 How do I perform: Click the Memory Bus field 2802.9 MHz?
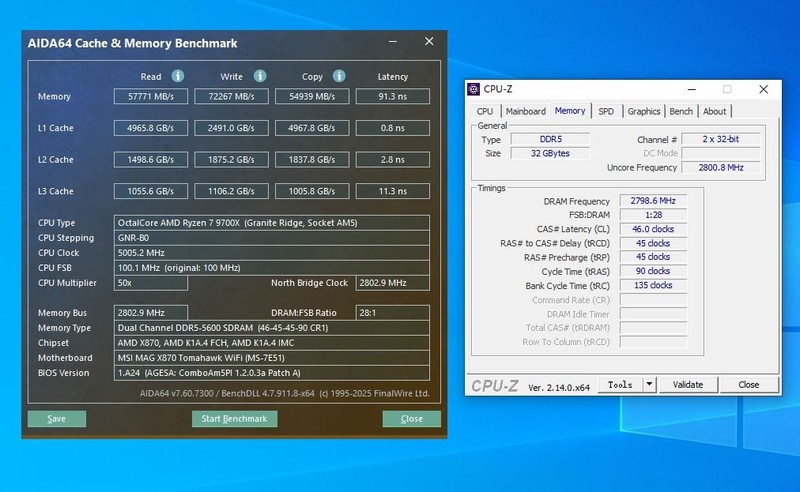click(x=151, y=312)
